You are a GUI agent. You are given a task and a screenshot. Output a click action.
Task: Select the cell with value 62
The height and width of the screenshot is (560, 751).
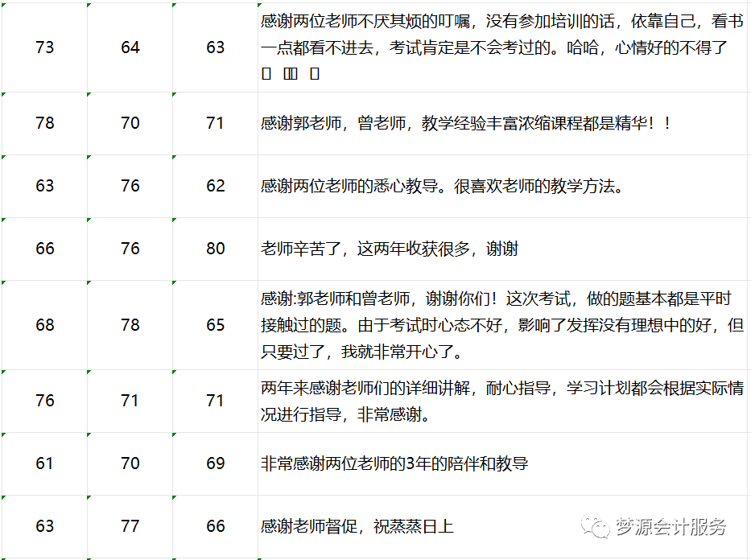(x=215, y=186)
